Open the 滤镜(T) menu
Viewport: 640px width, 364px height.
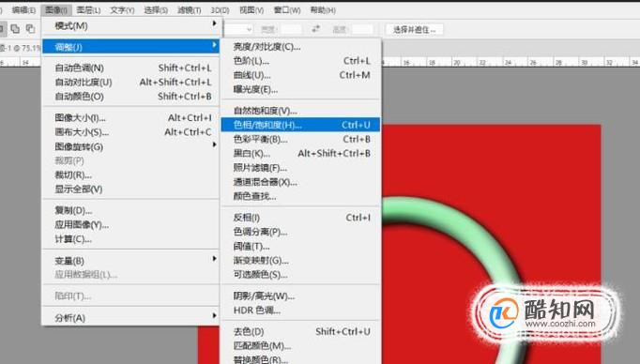click(190, 9)
